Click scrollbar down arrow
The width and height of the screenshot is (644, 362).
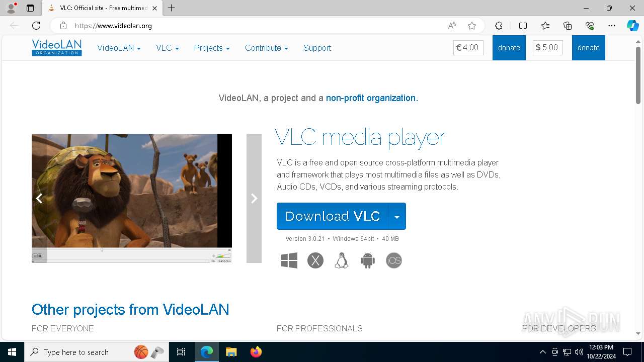638,333
